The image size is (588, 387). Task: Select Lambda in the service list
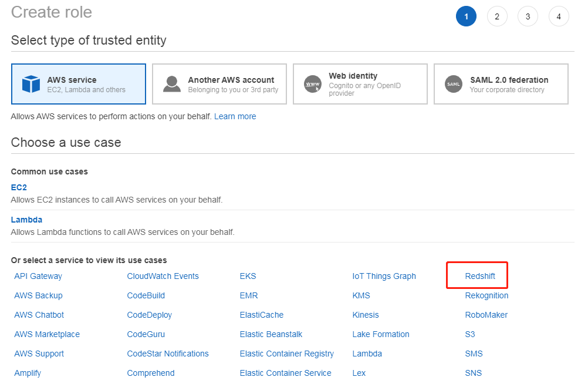click(367, 354)
